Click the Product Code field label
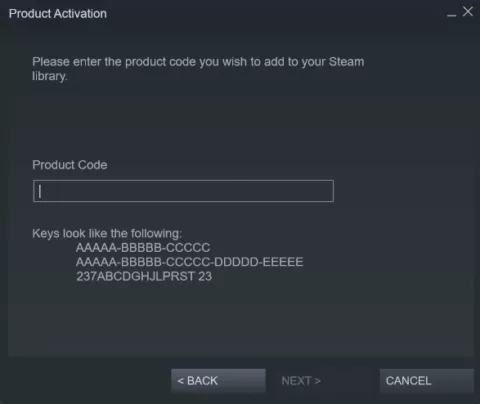 (x=70, y=165)
